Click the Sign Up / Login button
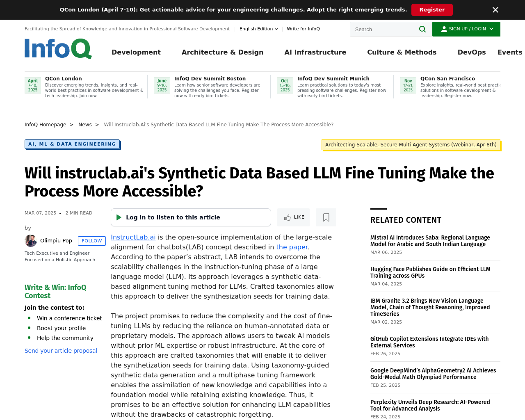 pyautogui.click(x=466, y=29)
